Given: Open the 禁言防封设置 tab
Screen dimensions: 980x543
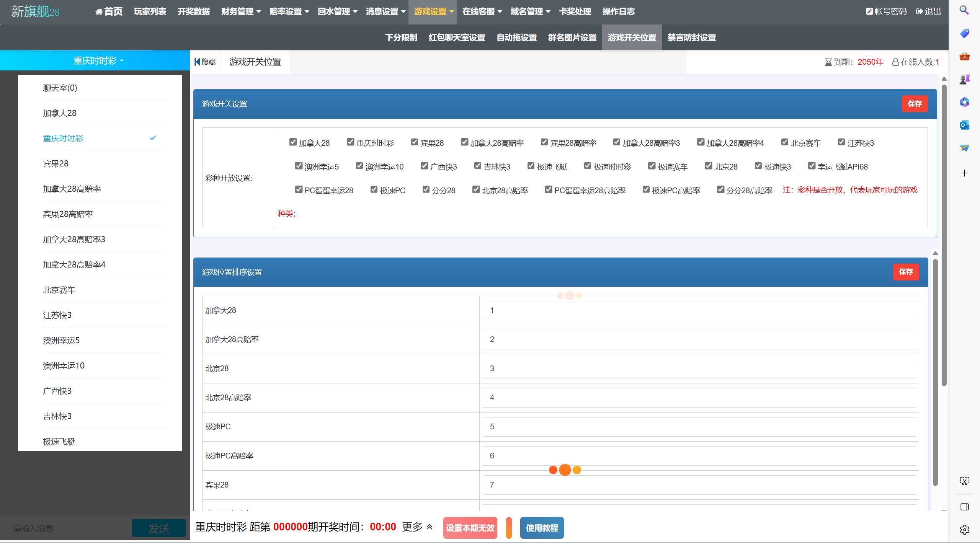Looking at the screenshot, I should click(691, 38).
